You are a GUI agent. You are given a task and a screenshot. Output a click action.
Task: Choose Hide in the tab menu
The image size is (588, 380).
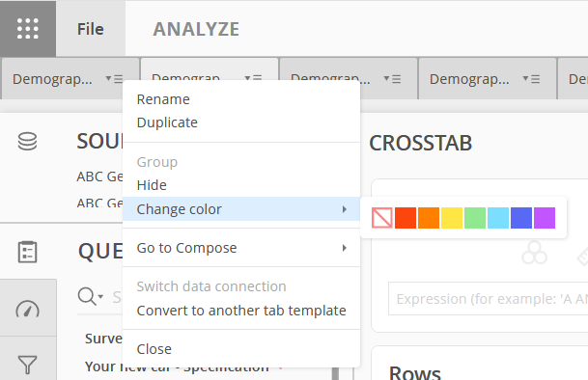click(x=152, y=185)
